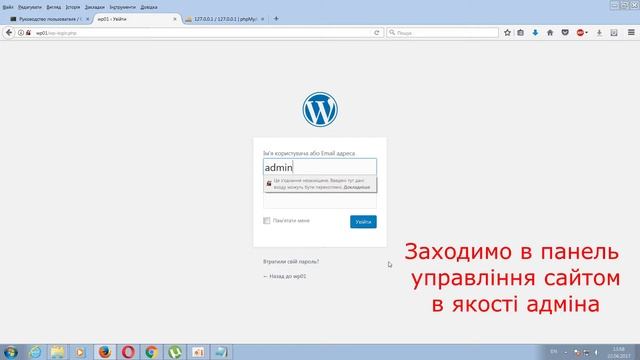Close the Руководство пользователя tab
This screenshot has width=640, height=360.
tap(87, 19)
